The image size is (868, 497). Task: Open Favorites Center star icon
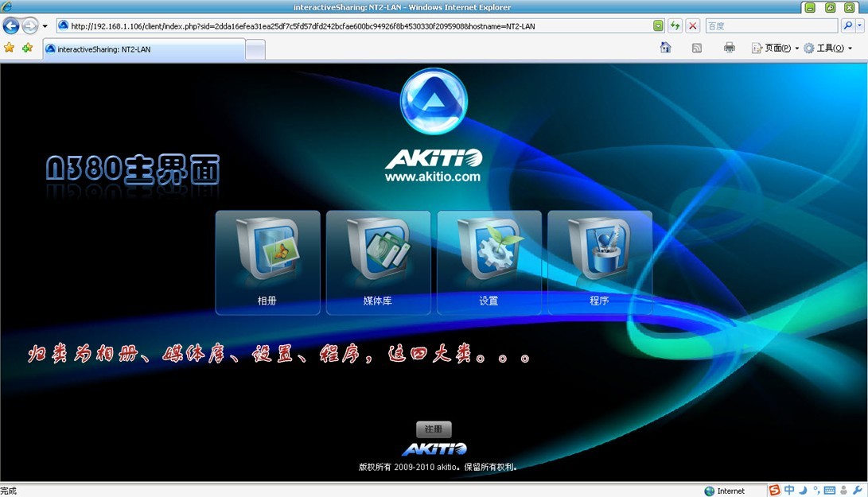9,49
